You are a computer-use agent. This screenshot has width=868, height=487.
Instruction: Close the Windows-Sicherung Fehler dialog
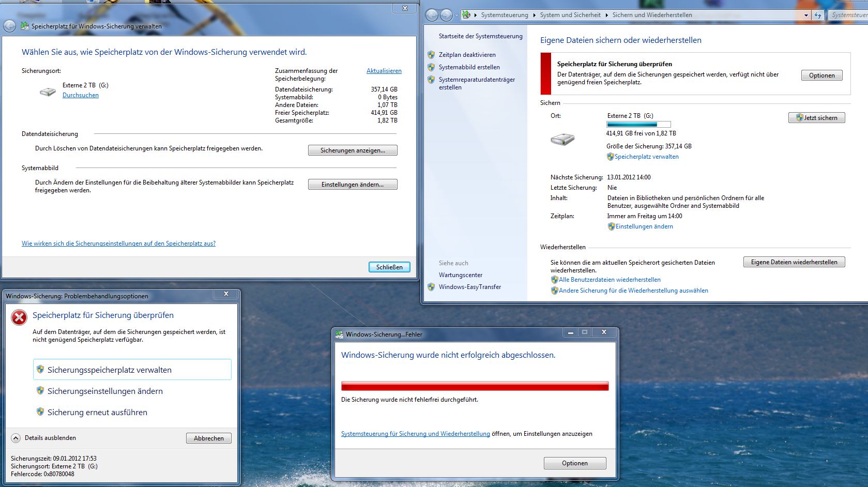click(x=603, y=332)
